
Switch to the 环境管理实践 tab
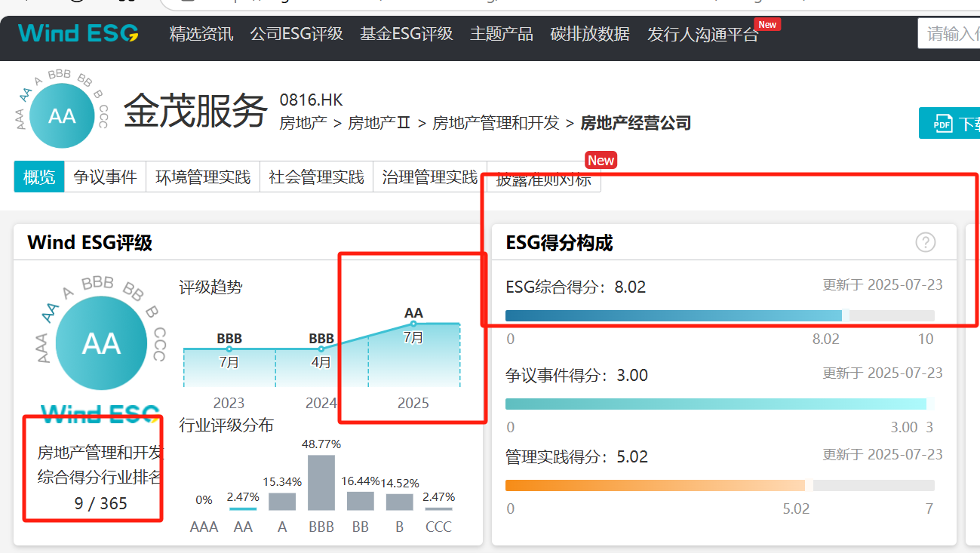(202, 177)
